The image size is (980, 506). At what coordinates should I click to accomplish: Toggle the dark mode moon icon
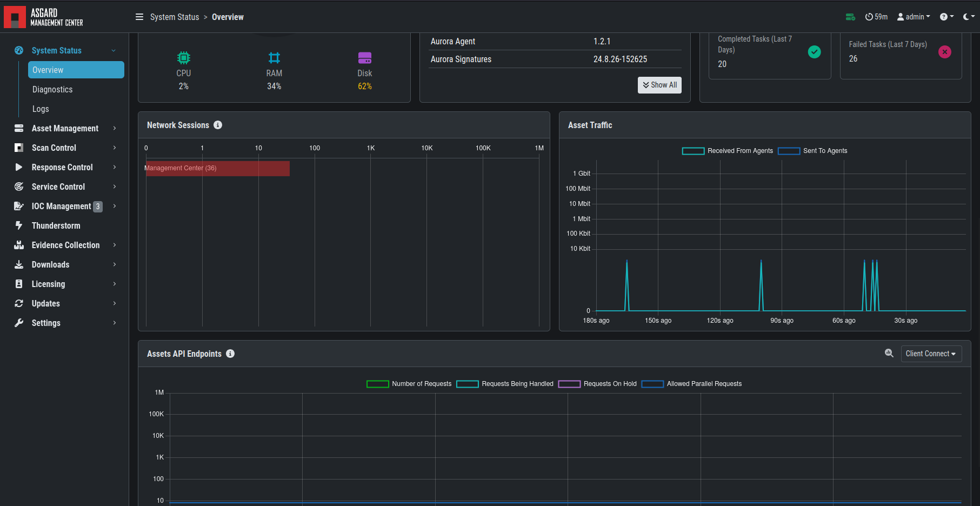click(x=969, y=17)
